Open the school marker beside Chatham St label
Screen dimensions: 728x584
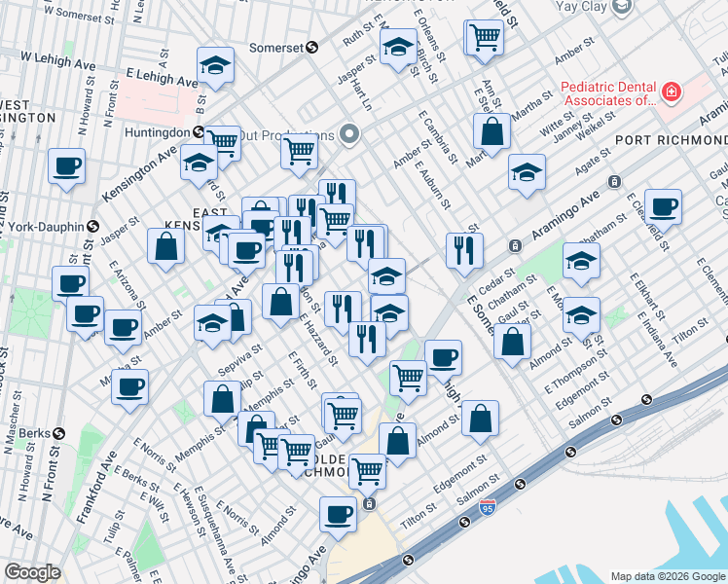coord(581,262)
